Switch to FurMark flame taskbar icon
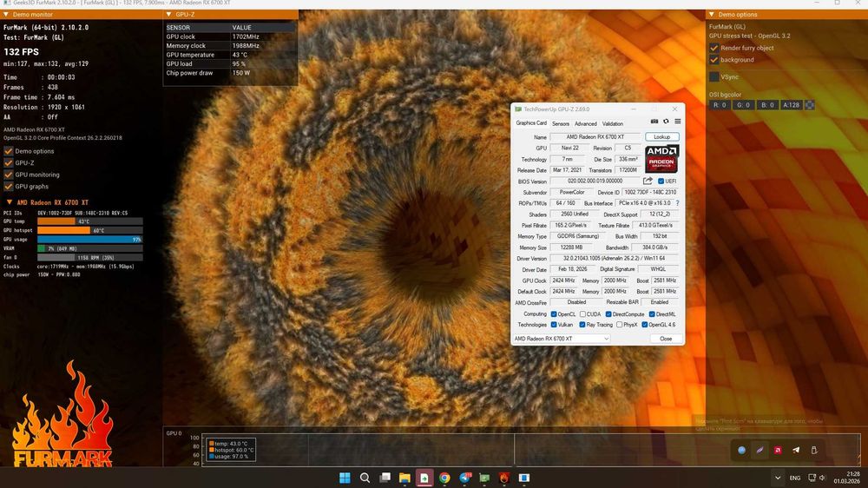The image size is (868, 488). coord(504,478)
